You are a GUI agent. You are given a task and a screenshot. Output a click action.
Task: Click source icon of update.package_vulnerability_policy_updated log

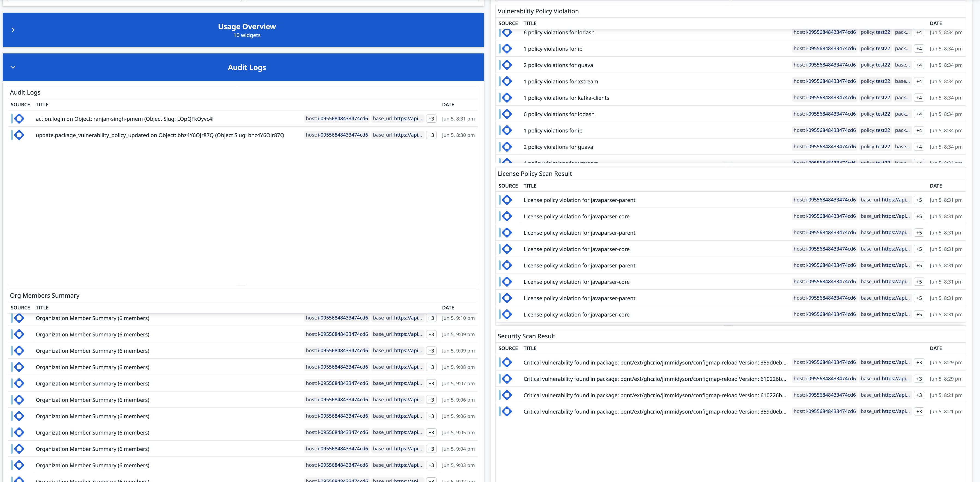19,135
